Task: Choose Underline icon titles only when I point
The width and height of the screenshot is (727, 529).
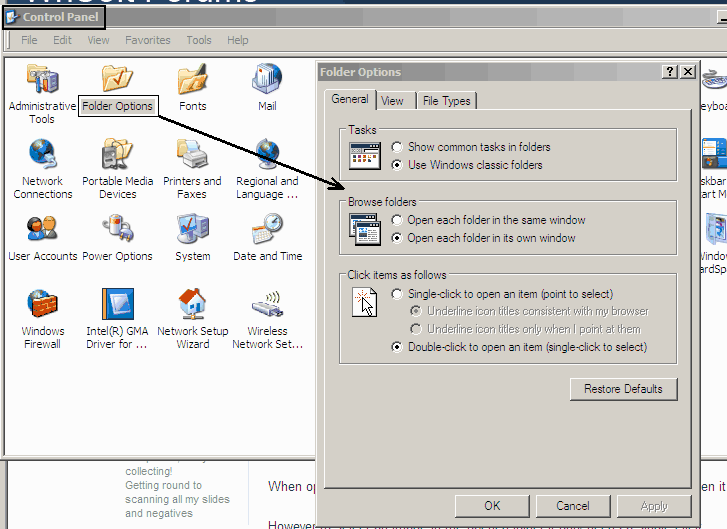Action: (526, 329)
